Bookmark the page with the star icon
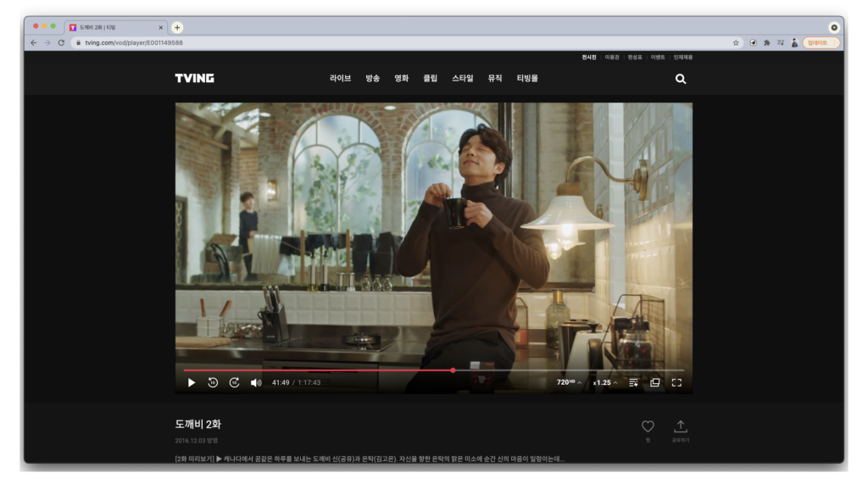The width and height of the screenshot is (868, 495). (x=736, y=42)
